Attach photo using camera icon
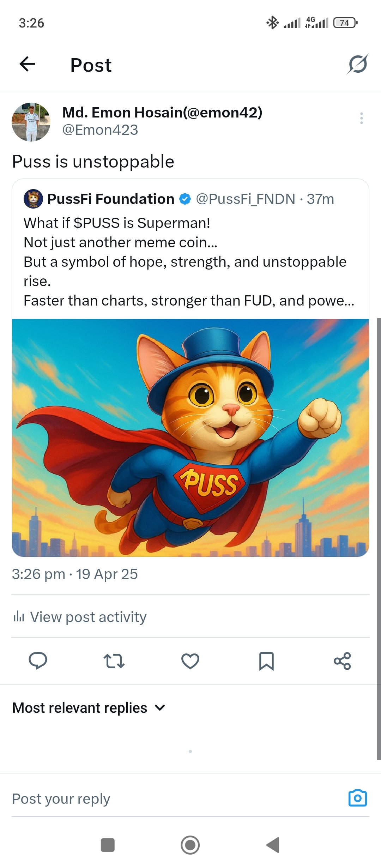This screenshot has width=381, height=868. tap(358, 798)
